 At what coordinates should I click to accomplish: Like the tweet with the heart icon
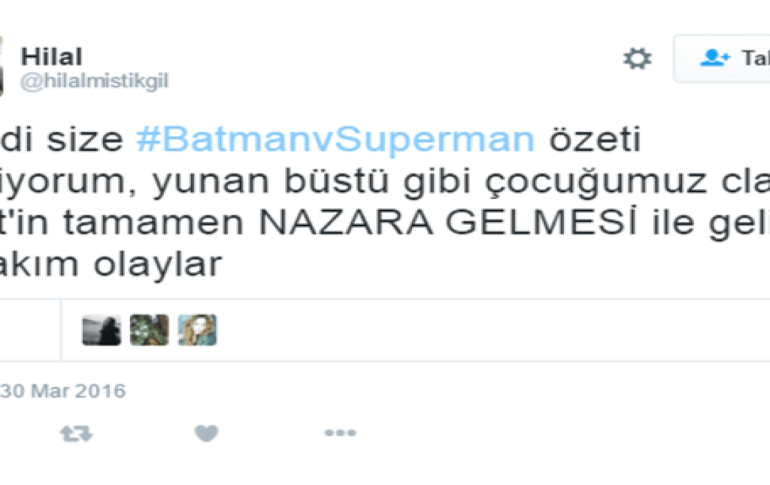click(206, 433)
